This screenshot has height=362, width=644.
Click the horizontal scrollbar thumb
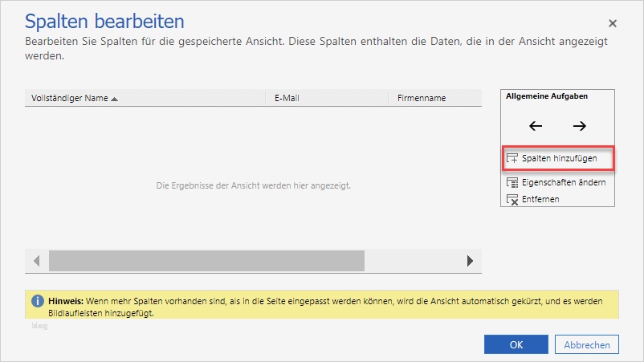[x=206, y=261]
